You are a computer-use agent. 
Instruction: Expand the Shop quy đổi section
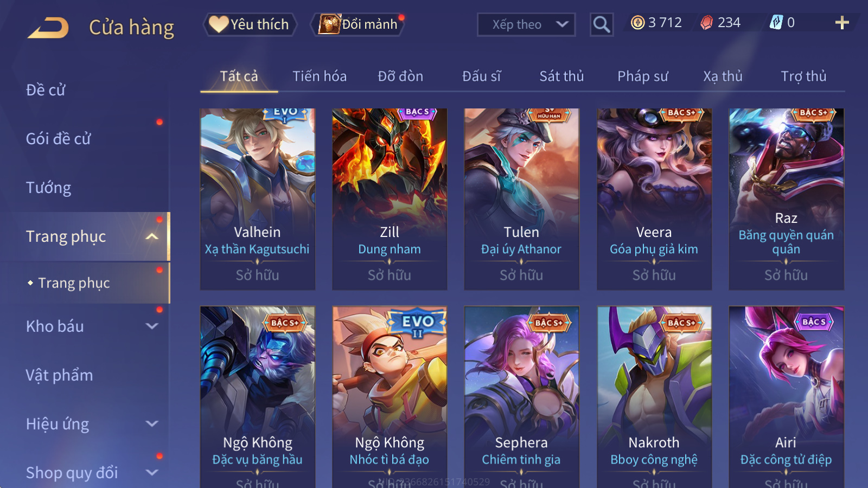pos(152,473)
